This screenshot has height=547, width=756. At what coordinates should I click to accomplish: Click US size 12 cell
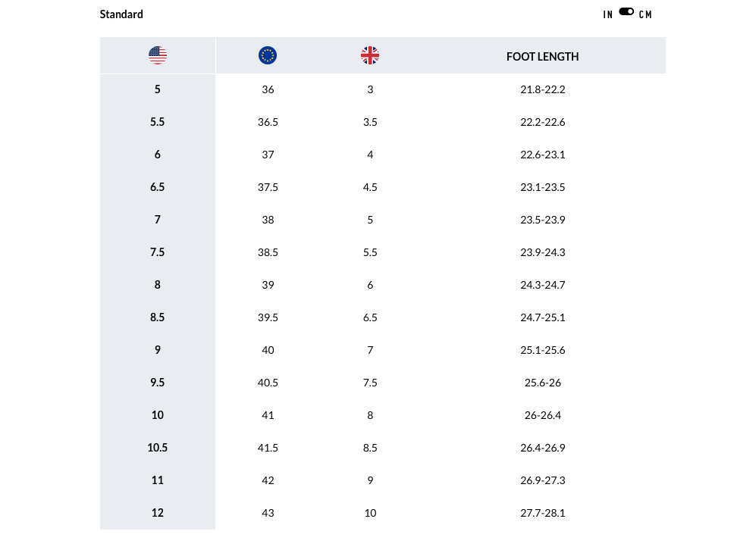(x=158, y=513)
